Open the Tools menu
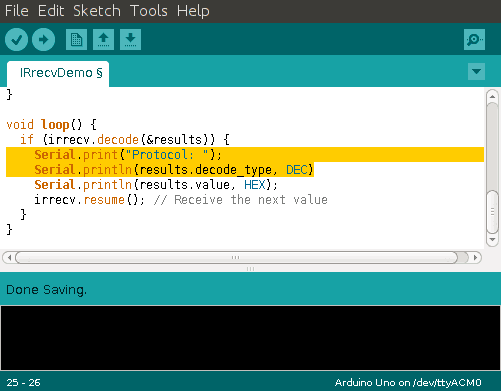The width and height of the screenshot is (501, 391). point(149,11)
